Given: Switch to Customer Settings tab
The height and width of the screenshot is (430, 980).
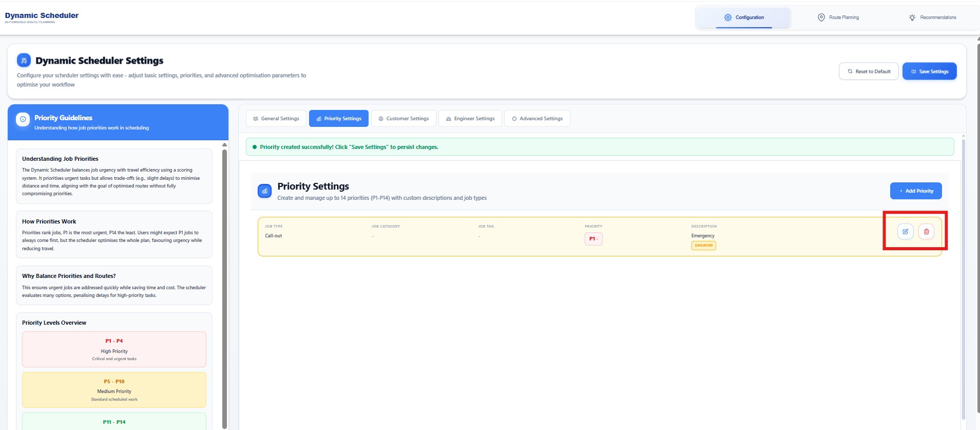Looking at the screenshot, I should point(403,119).
